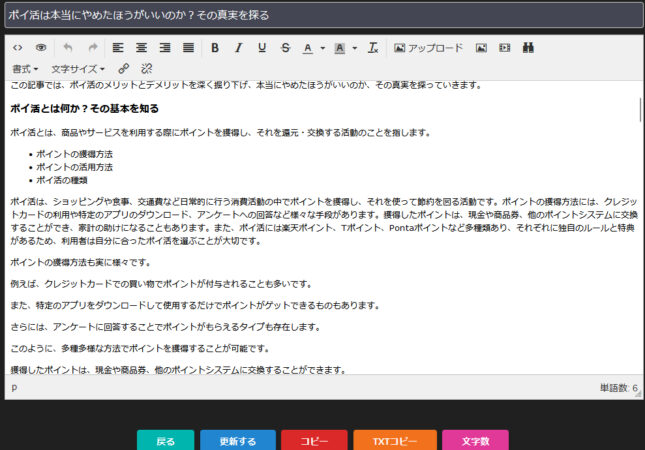Align text left

pyautogui.click(x=118, y=48)
